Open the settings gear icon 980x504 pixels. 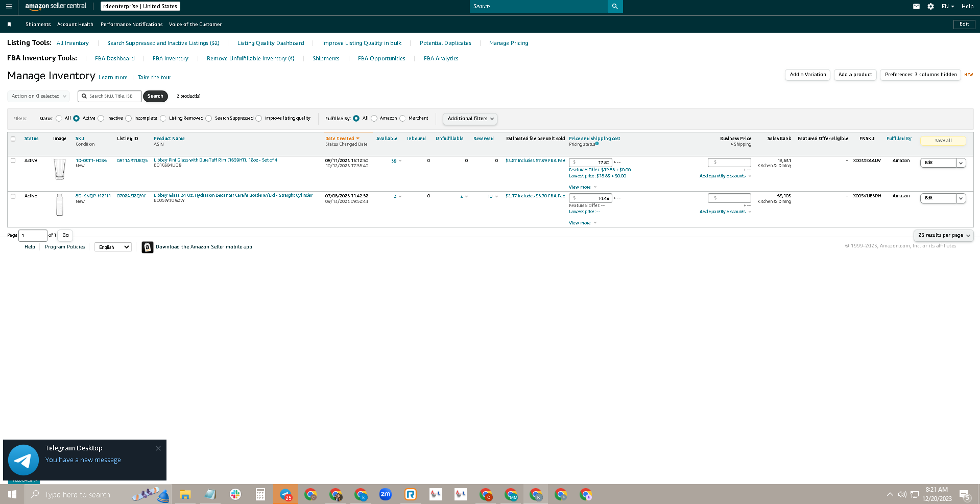click(930, 7)
